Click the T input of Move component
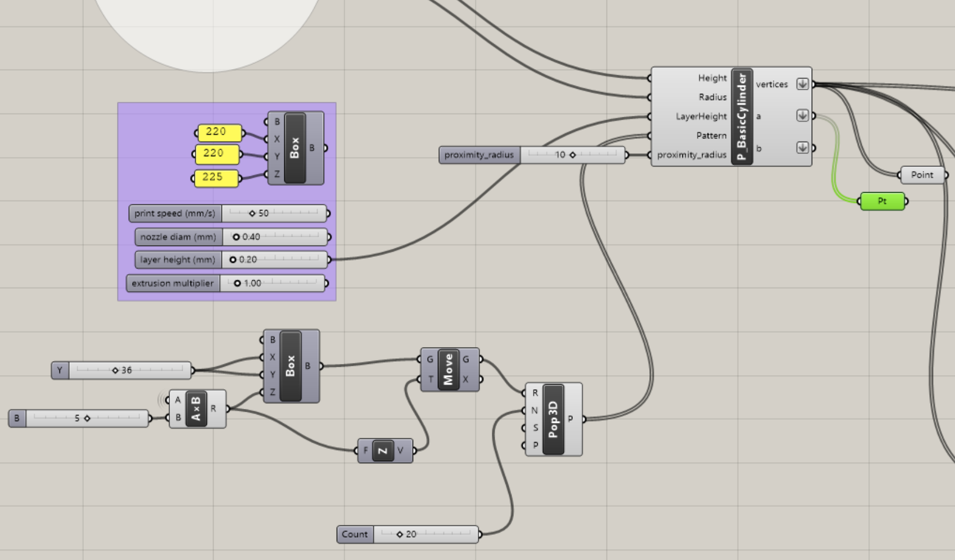 coord(430,379)
